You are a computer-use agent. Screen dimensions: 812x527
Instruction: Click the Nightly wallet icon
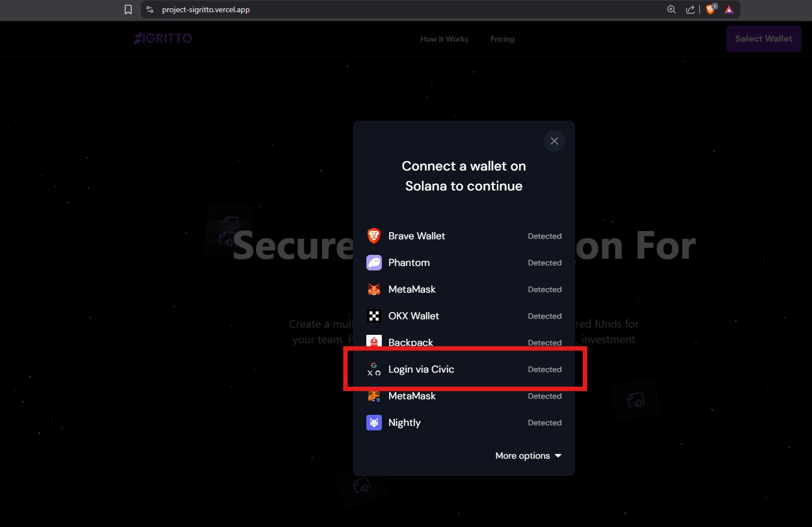coord(374,423)
